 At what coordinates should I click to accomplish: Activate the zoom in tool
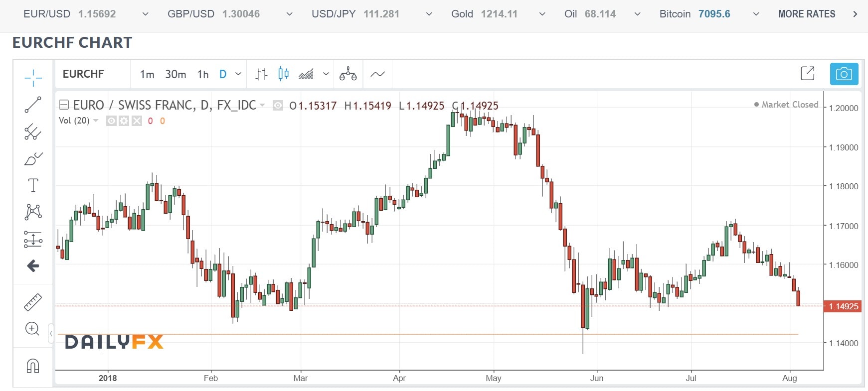click(x=33, y=329)
